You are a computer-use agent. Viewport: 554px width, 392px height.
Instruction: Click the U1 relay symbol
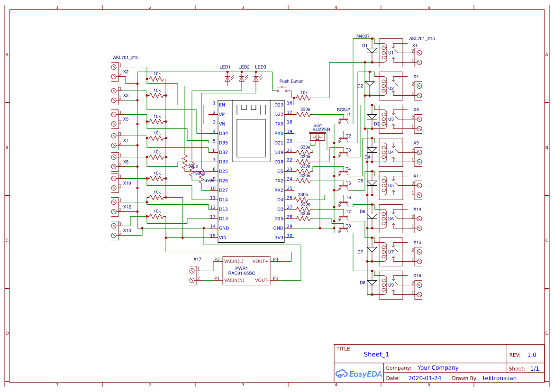391,53
